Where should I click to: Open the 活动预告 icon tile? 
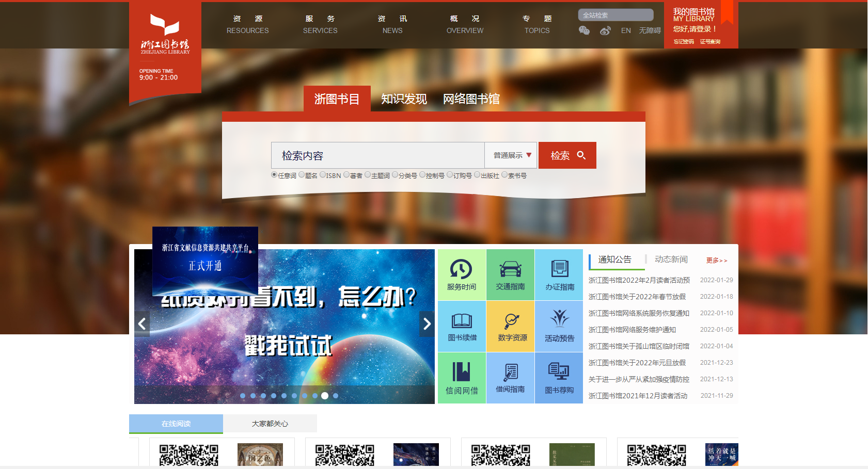[x=559, y=326]
